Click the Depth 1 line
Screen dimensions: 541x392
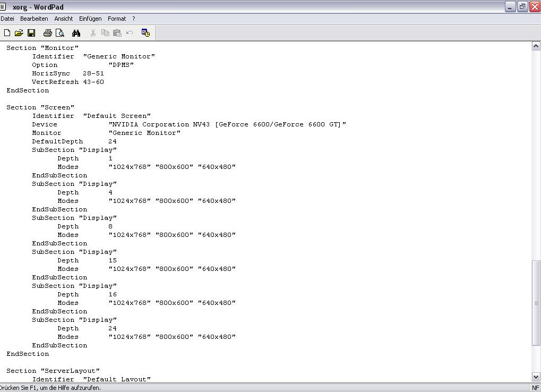click(x=85, y=158)
